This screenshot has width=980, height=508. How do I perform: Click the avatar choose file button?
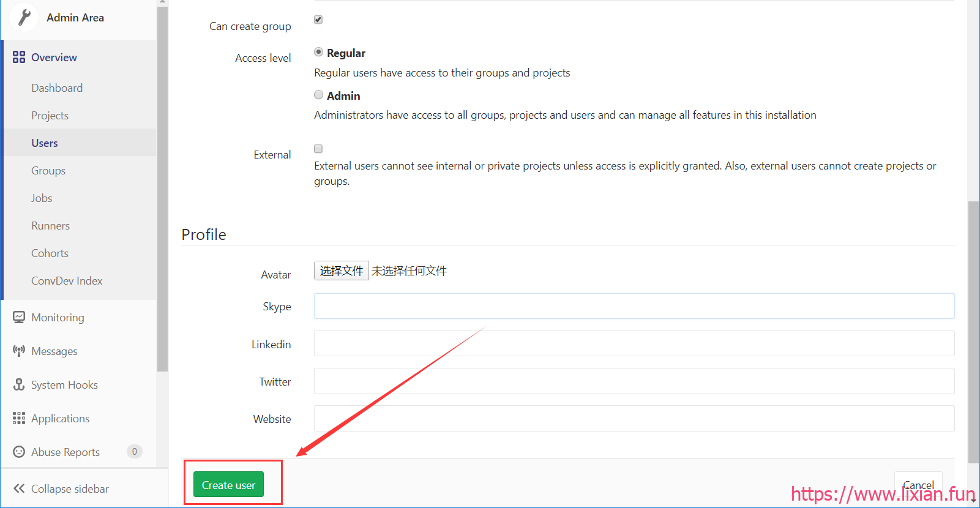[341, 271]
